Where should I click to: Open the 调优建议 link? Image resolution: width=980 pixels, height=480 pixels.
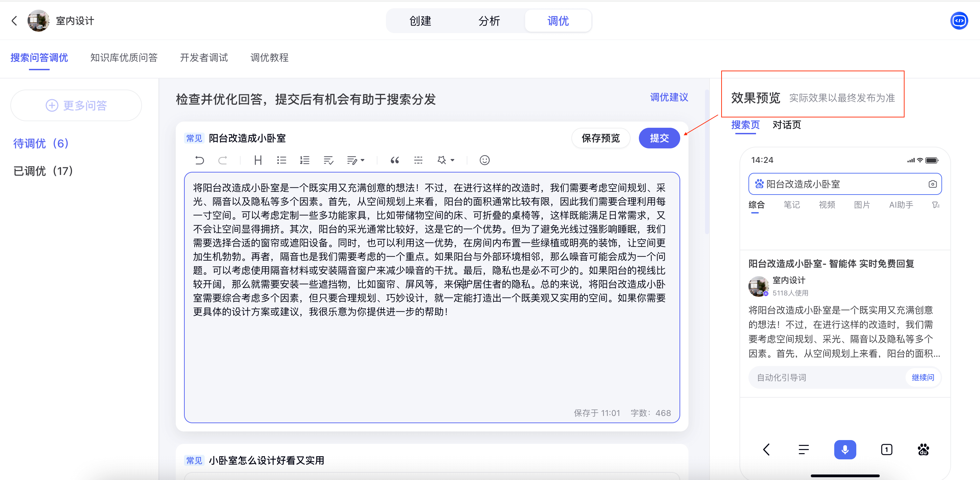[x=669, y=97]
